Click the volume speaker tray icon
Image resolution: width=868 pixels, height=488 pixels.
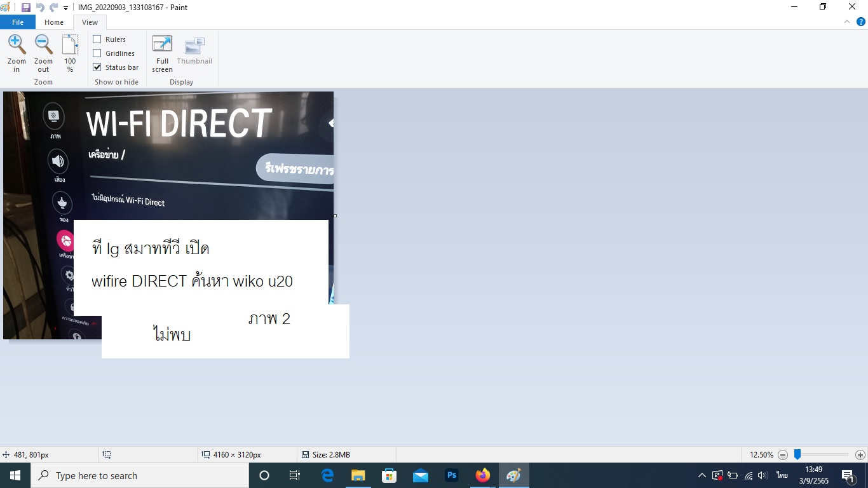pos(763,475)
